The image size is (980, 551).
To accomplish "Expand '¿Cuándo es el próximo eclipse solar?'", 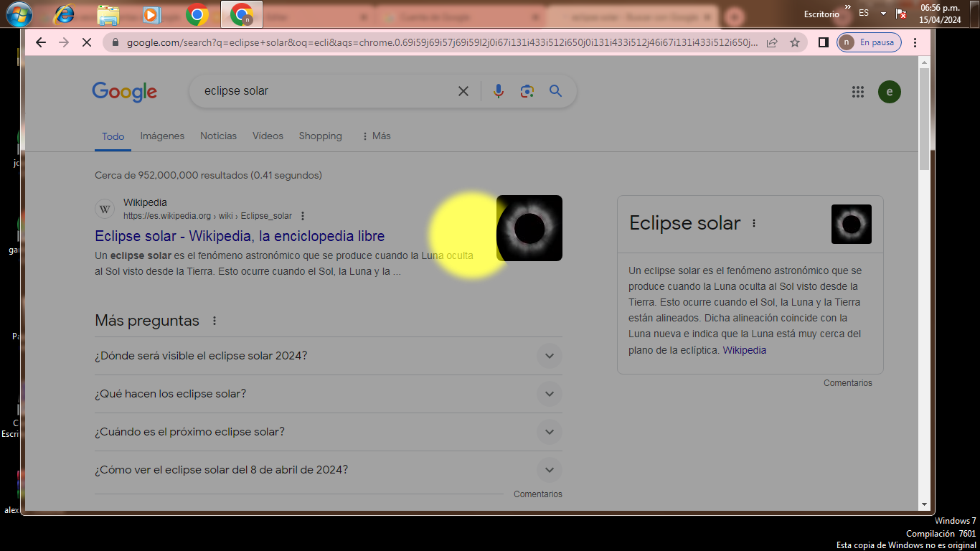I will pos(329,432).
